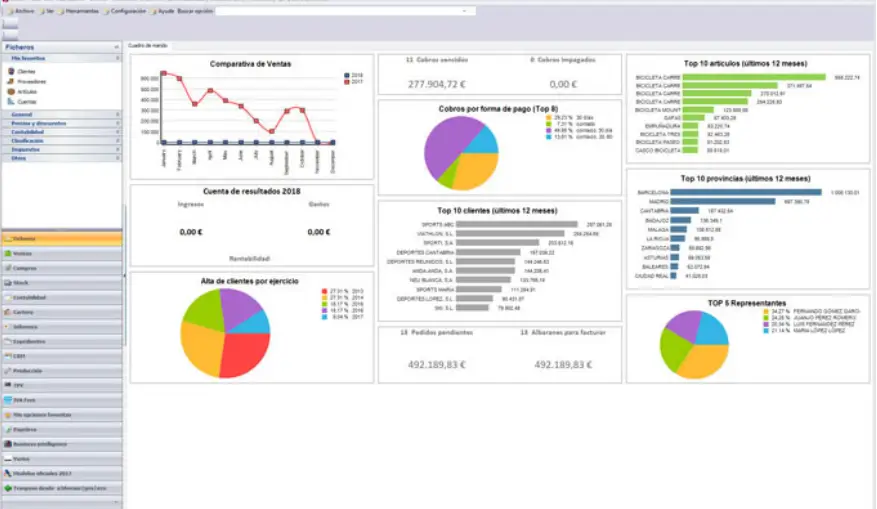Open Proveedores from favorites list
The width and height of the screenshot is (877, 509).
click(x=29, y=82)
